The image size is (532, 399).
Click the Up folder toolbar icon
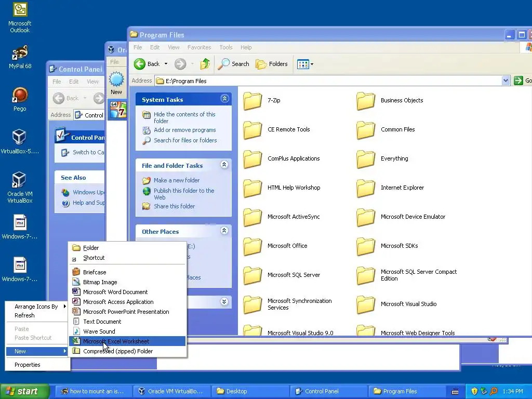pos(205,64)
